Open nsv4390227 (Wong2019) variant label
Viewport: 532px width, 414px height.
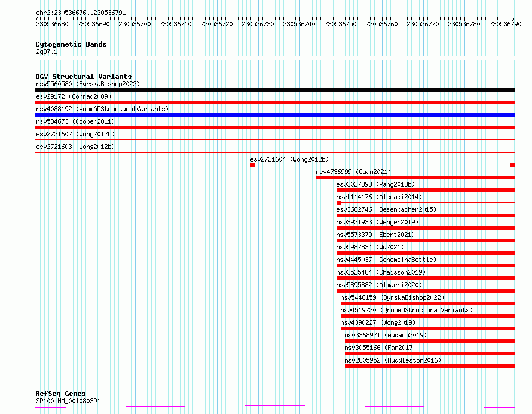click(378, 322)
